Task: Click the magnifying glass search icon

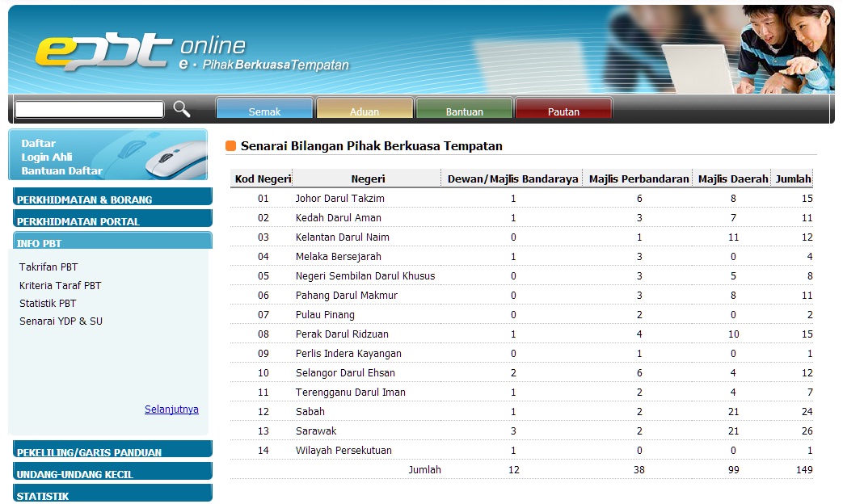Action: click(x=182, y=109)
